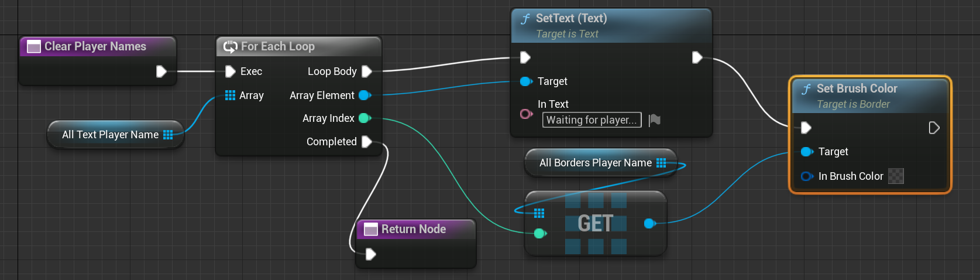Select the Clear Player Names node title
980x280 pixels.
[x=95, y=46]
